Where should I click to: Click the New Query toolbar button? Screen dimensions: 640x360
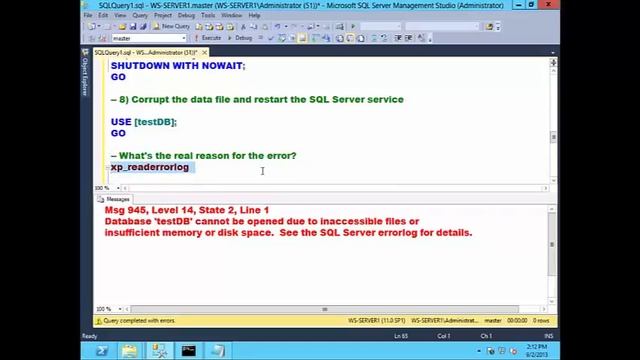pos(171,27)
